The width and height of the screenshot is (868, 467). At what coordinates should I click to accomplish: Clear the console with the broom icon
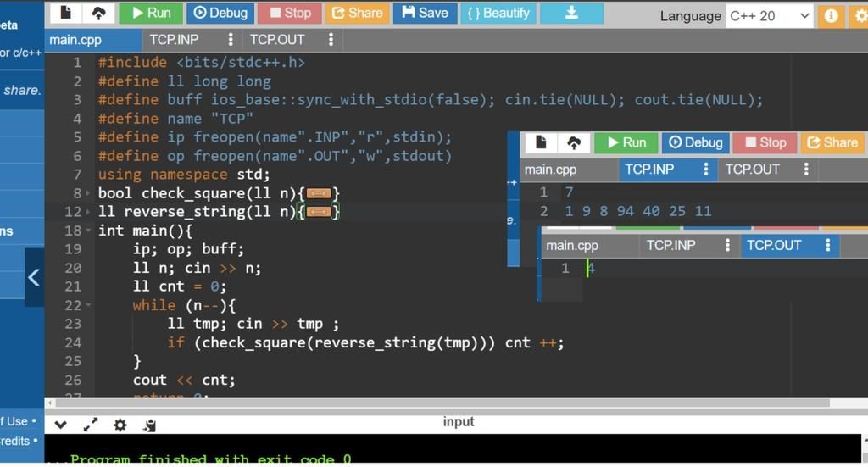point(149,425)
